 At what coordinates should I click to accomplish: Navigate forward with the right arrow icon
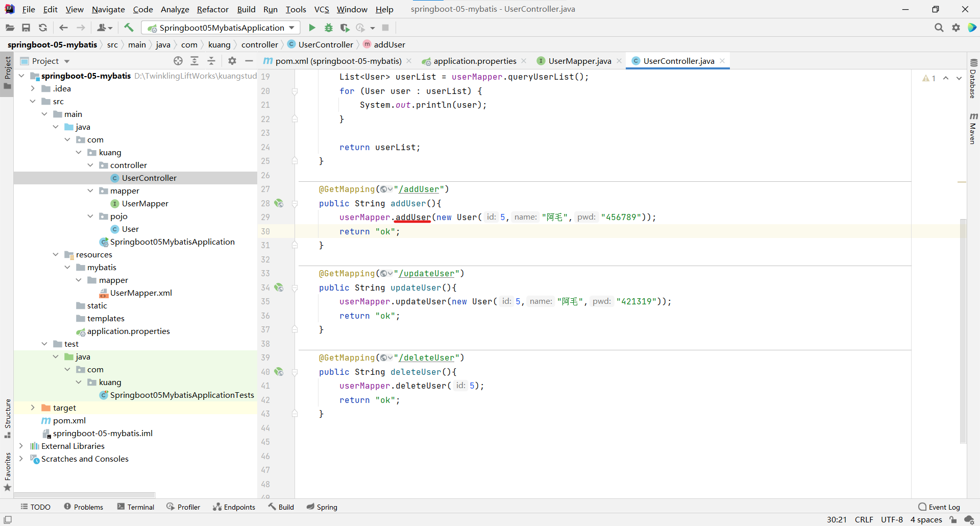coord(81,28)
